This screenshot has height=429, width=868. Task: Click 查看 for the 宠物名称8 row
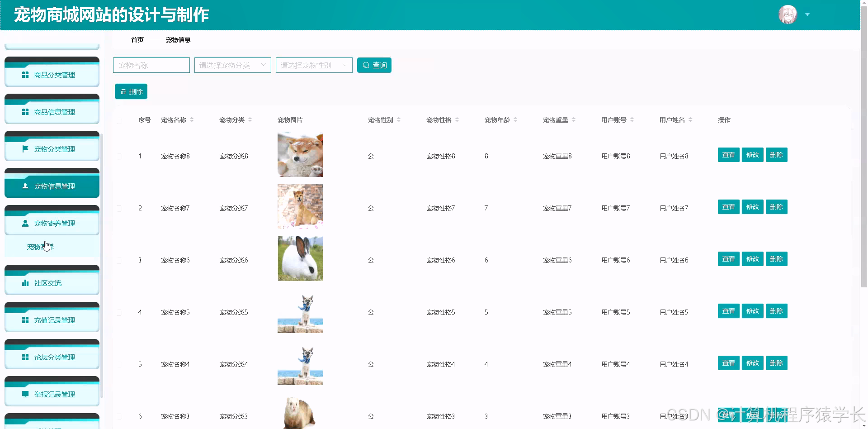point(729,155)
